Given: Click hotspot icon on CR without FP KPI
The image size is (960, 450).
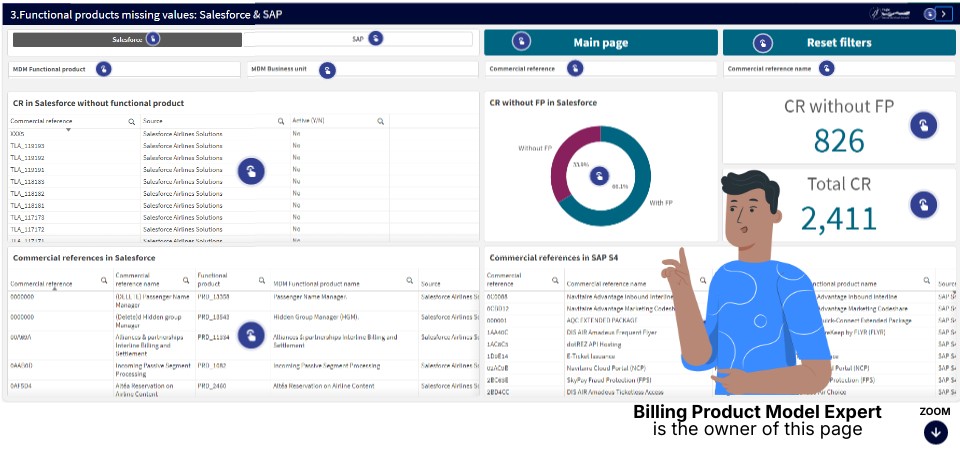Looking at the screenshot, I should 923,125.
